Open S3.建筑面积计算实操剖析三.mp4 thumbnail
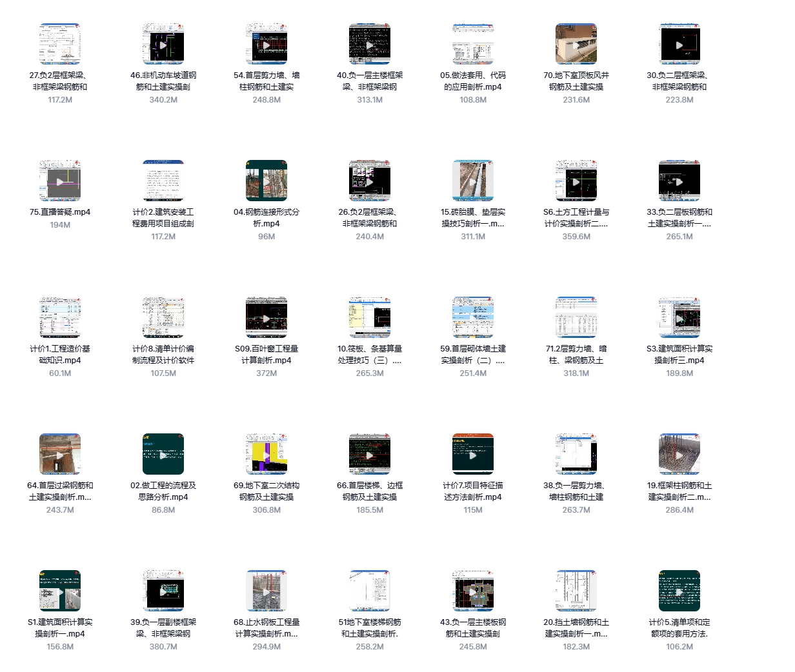795x672 pixels. click(x=679, y=318)
